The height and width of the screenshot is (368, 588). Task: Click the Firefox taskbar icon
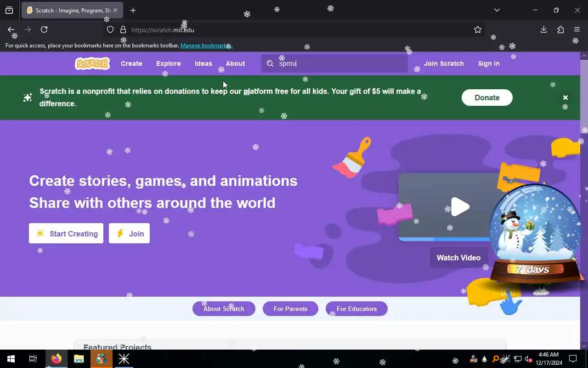tap(57, 359)
